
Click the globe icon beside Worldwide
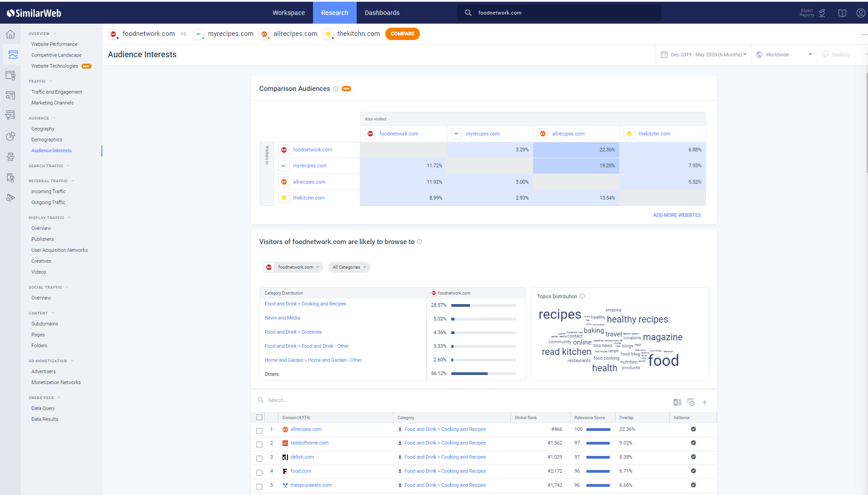click(759, 55)
